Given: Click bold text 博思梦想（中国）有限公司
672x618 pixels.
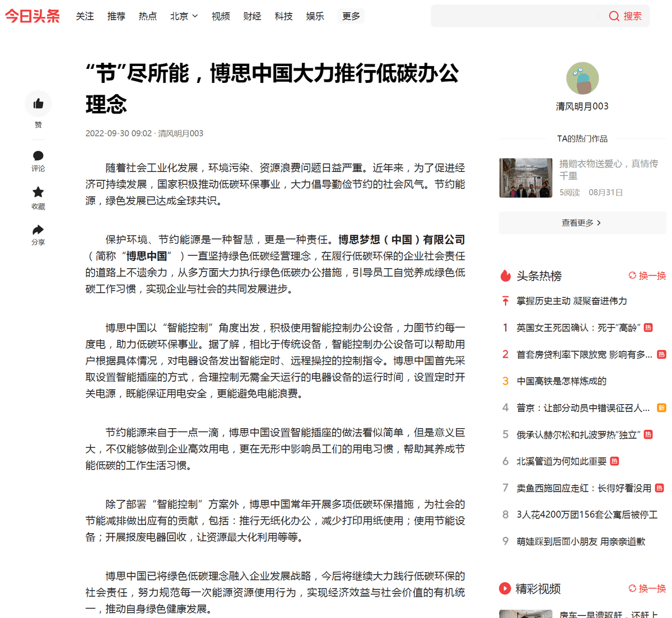Looking at the screenshot, I should coord(402,240).
